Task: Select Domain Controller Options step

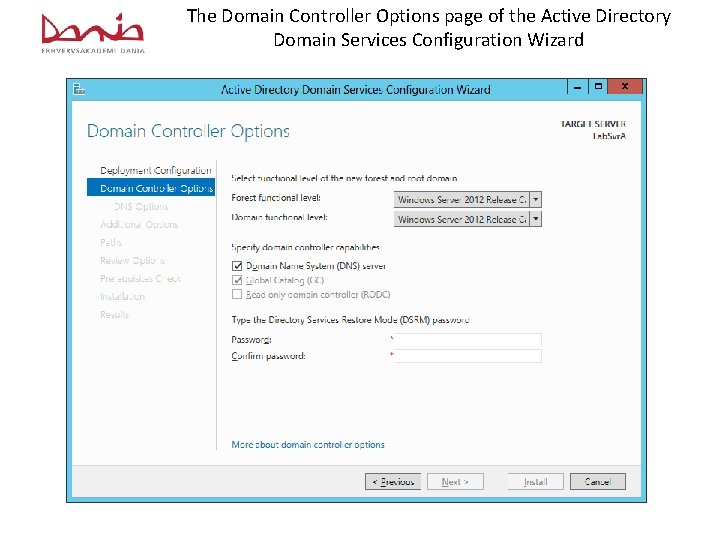Action: point(151,188)
